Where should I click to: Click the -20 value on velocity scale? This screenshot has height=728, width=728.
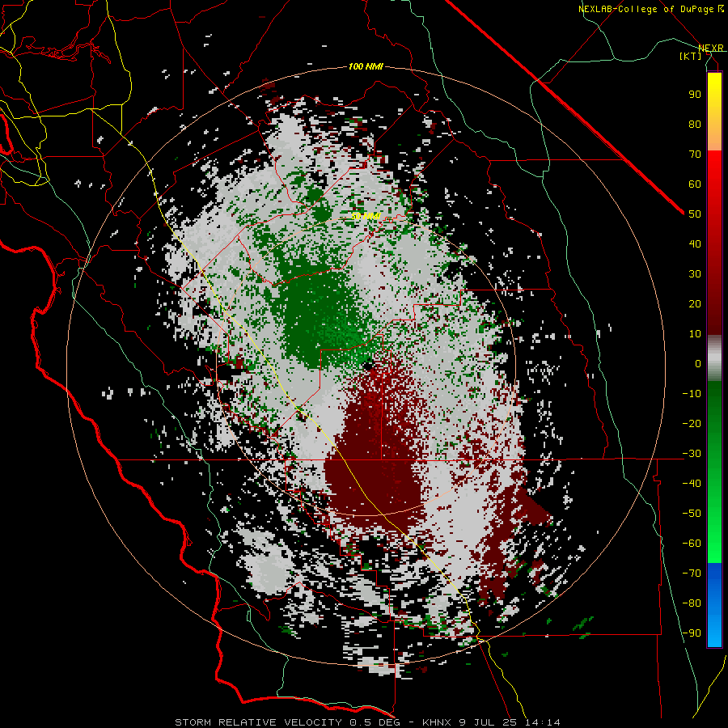pos(692,423)
